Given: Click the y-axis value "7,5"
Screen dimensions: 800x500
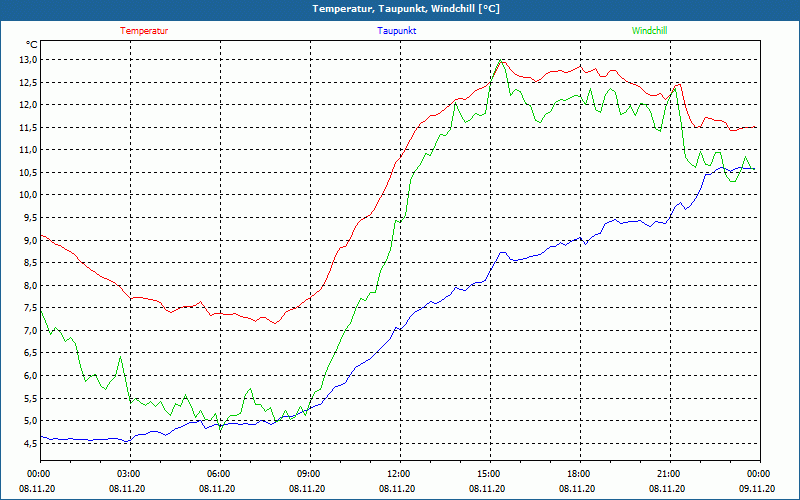Looking at the screenshot, I should click(x=31, y=308).
